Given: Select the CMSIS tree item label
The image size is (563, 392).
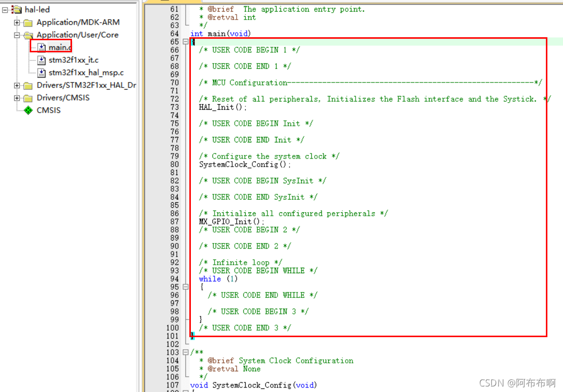Looking at the screenshot, I should pyautogui.click(x=48, y=110).
